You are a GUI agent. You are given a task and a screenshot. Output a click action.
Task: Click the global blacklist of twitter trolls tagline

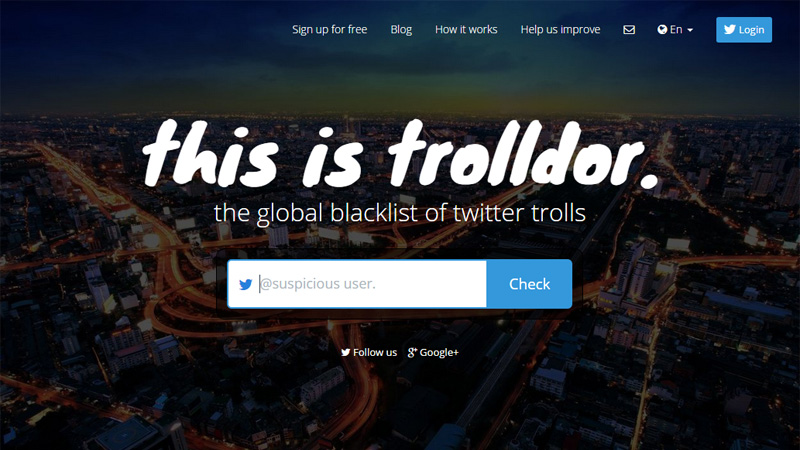tap(399, 212)
